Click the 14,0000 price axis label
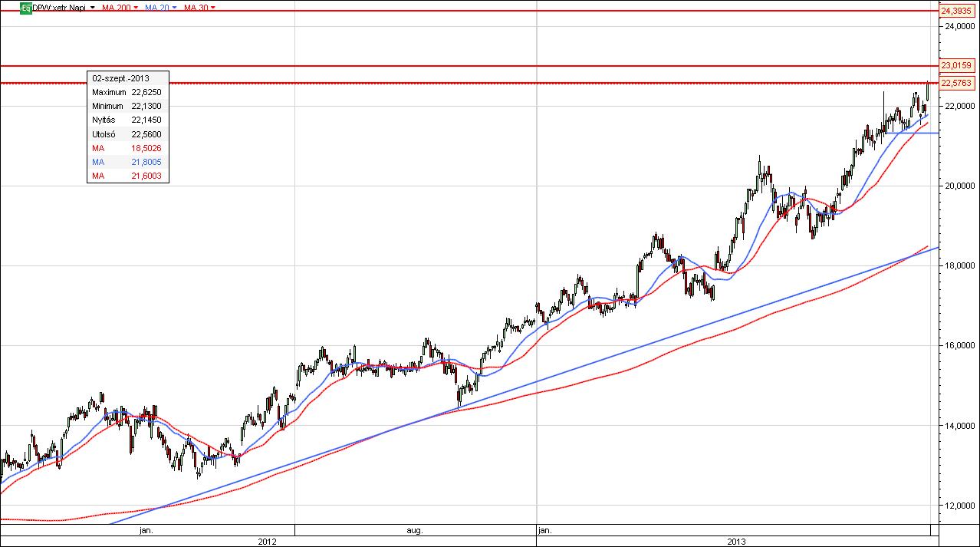The height and width of the screenshot is (547, 980). tap(959, 426)
